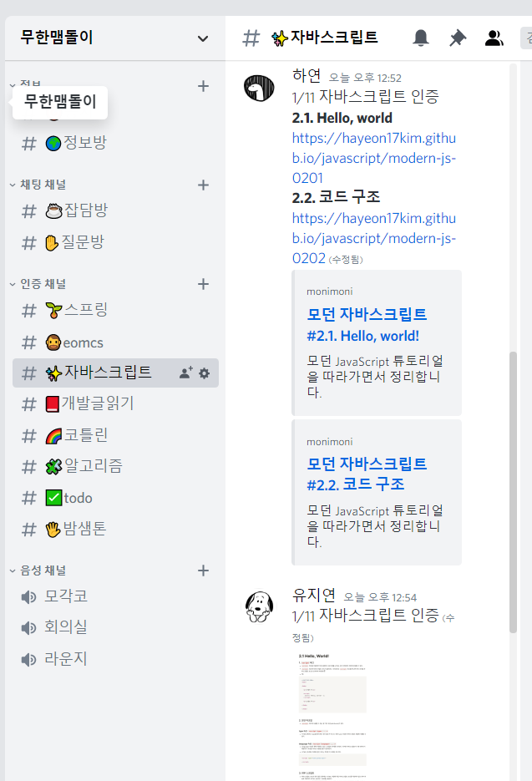The height and width of the screenshot is (781, 532).
Task: Toggle member list people icon
Action: (494, 38)
